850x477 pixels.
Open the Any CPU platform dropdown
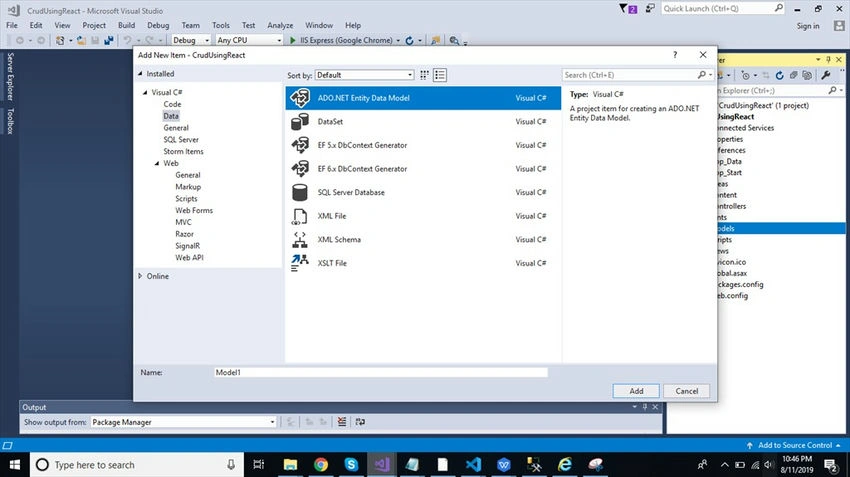[x=249, y=40]
